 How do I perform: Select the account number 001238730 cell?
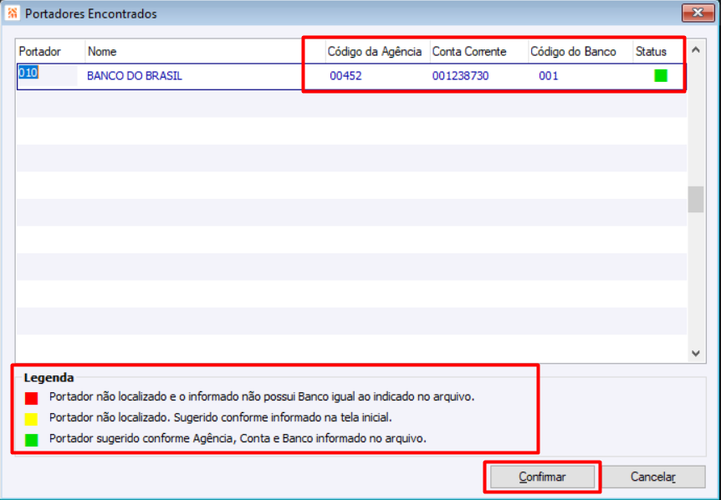pyautogui.click(x=460, y=76)
